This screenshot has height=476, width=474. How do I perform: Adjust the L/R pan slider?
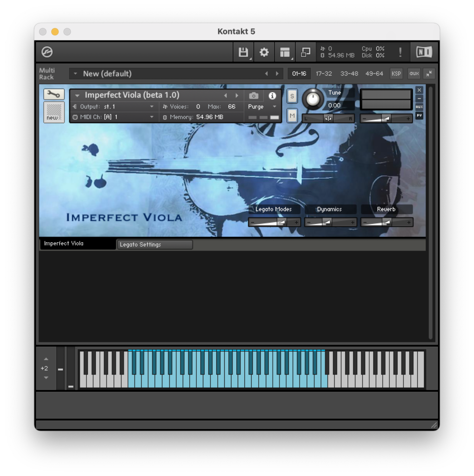coord(328,119)
